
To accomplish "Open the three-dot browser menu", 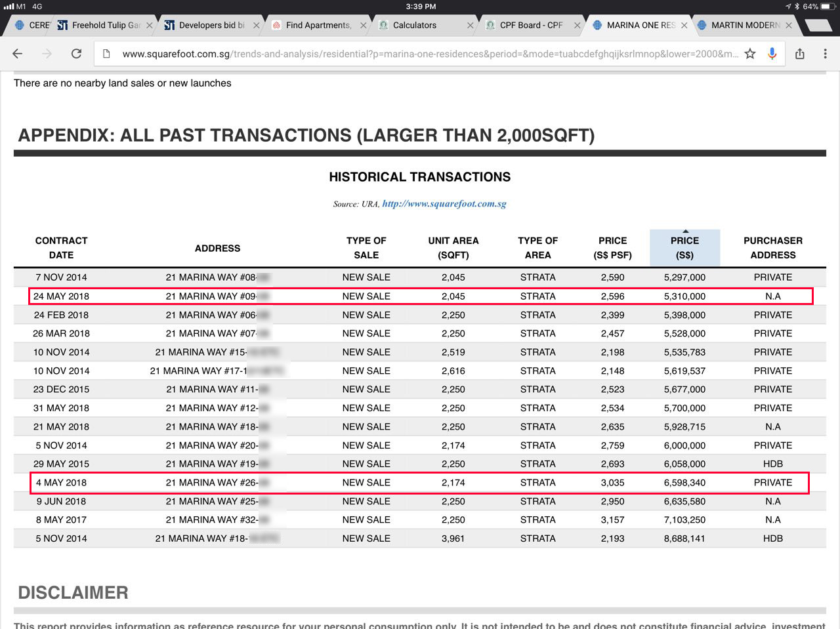I will pyautogui.click(x=825, y=54).
